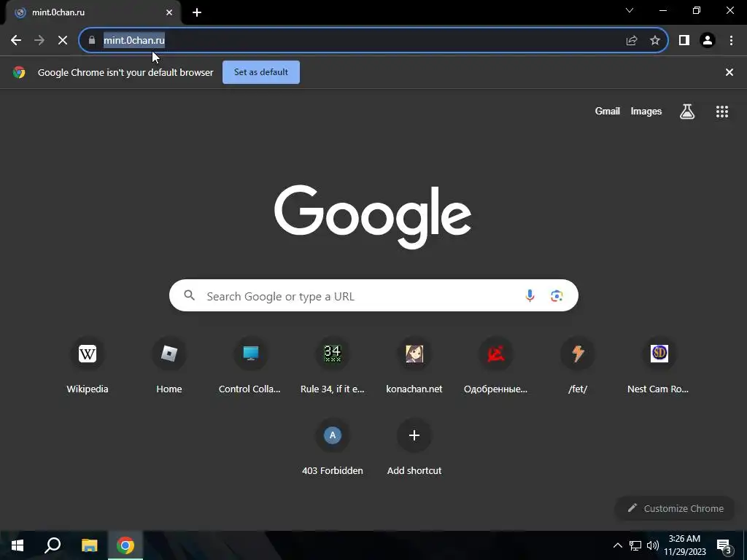The width and height of the screenshot is (747, 560).
Task: Open Windows taskbar search
Action: 53,545
